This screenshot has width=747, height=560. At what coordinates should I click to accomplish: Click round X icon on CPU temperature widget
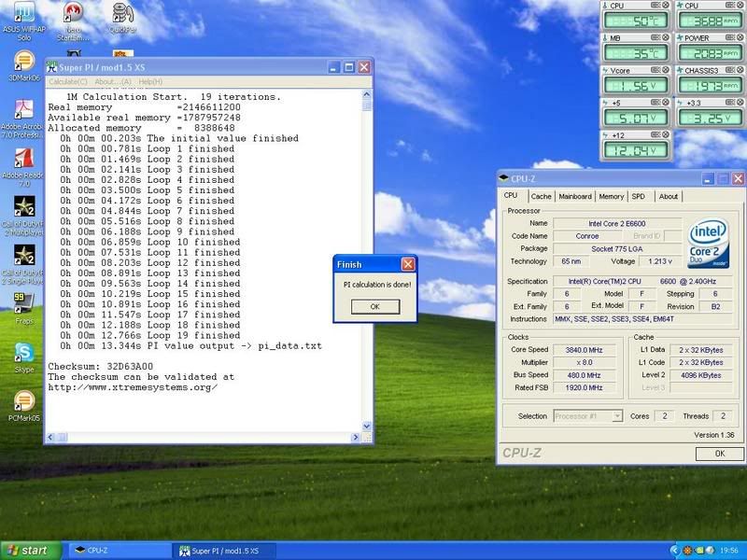[x=666, y=6]
